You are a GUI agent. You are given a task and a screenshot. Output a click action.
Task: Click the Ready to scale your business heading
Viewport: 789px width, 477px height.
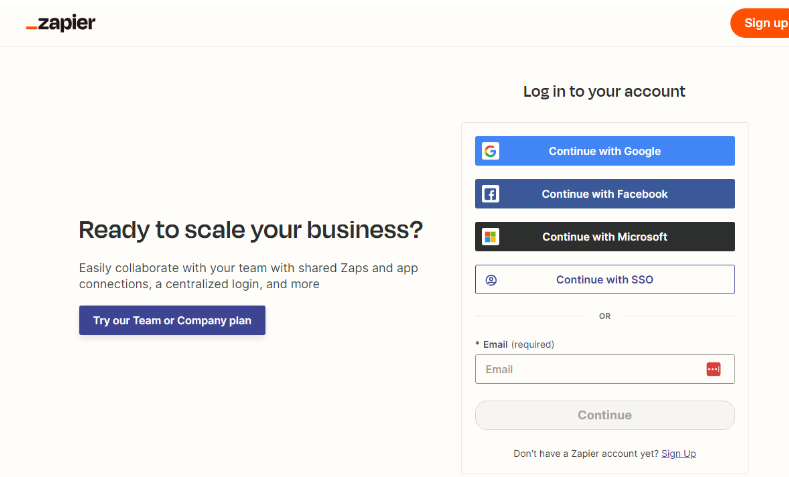tap(251, 230)
